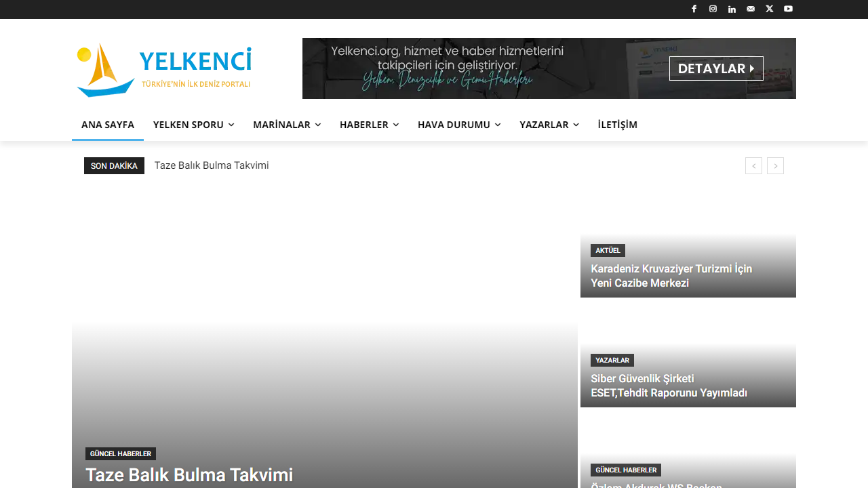Image resolution: width=868 pixels, height=488 pixels.
Task: Open the Yazarlar dropdown menu
Action: click(x=549, y=125)
